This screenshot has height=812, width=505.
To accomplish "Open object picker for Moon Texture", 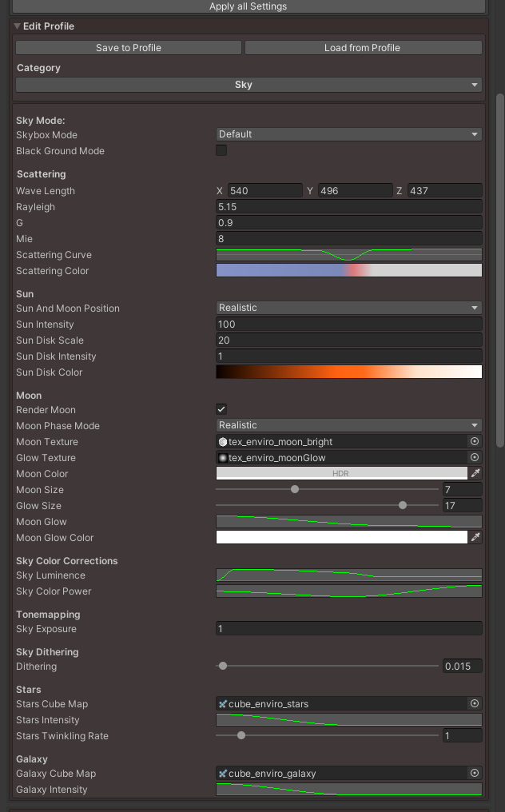I will 474,441.
